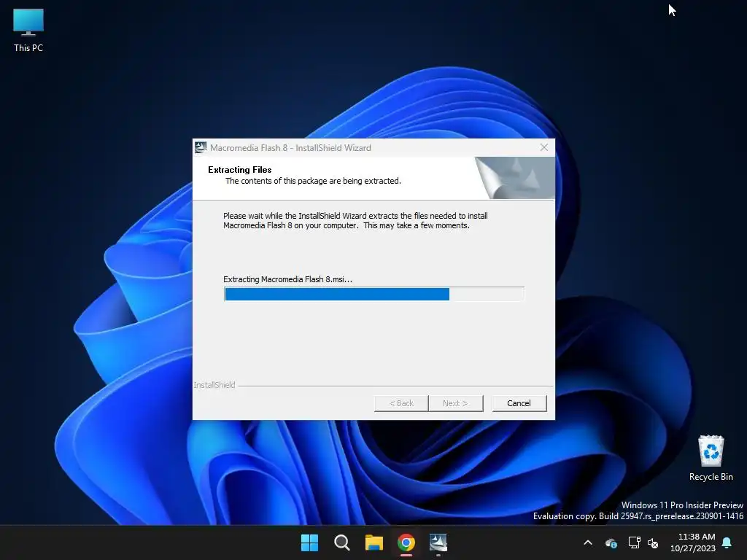Open taskbar Search
The height and width of the screenshot is (560, 747).
point(341,542)
